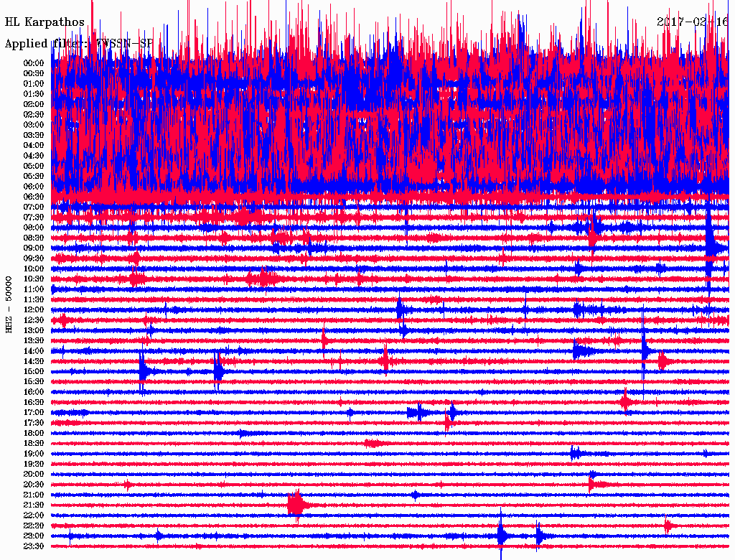Select the 07:00 time label

pos(34,207)
